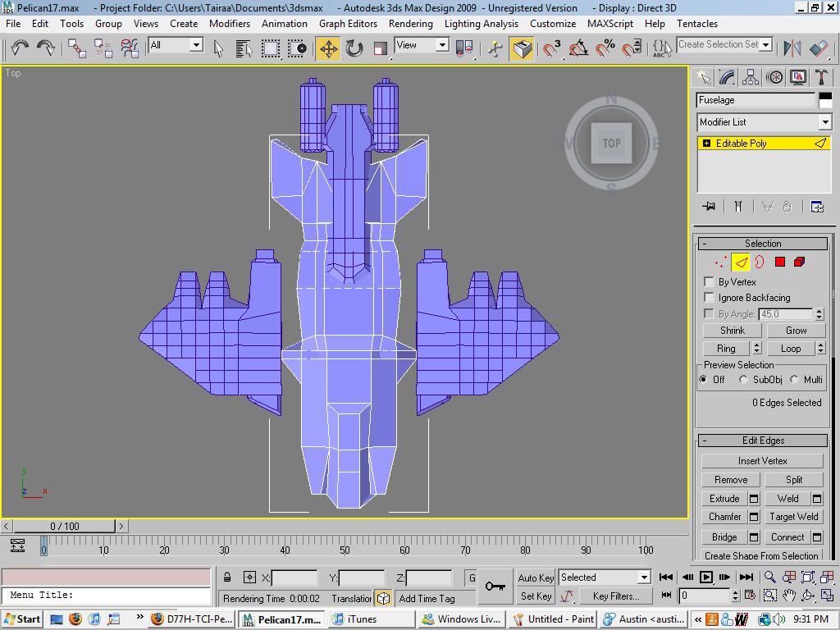Viewport: 840px width, 630px height.
Task: Choose the Select Object arrow tool
Action: coord(218,48)
